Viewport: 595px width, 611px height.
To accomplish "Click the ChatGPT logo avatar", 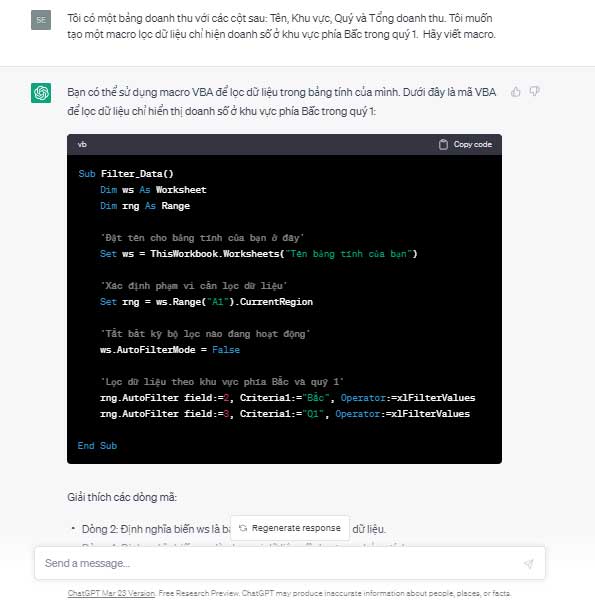I will point(41,93).
